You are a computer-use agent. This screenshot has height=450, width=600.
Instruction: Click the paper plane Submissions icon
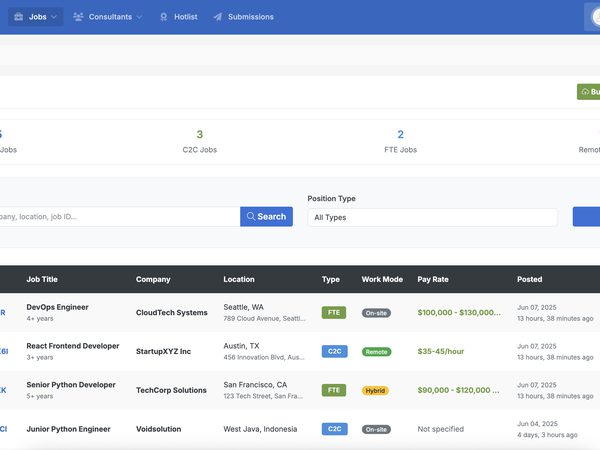218,17
